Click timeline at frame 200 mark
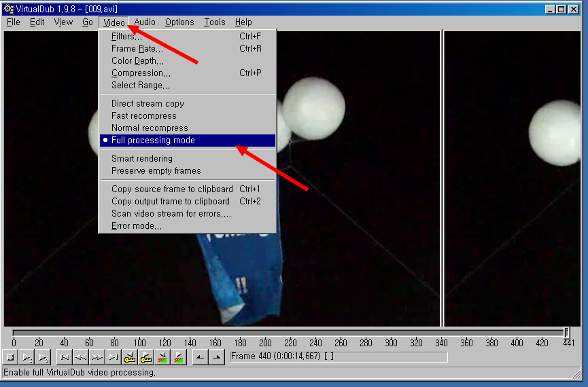Viewport: 588px width, 387px height. point(265,343)
